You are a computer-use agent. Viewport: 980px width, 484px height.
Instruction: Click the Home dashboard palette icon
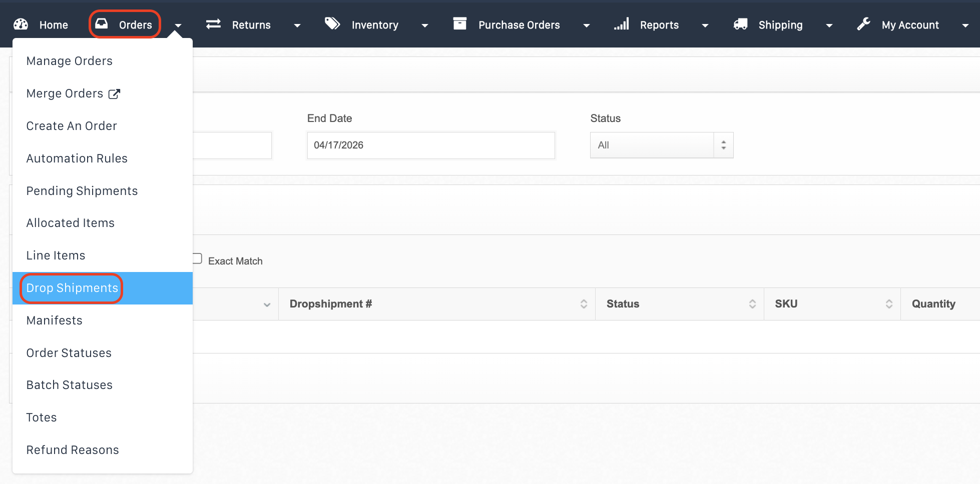[x=21, y=24]
